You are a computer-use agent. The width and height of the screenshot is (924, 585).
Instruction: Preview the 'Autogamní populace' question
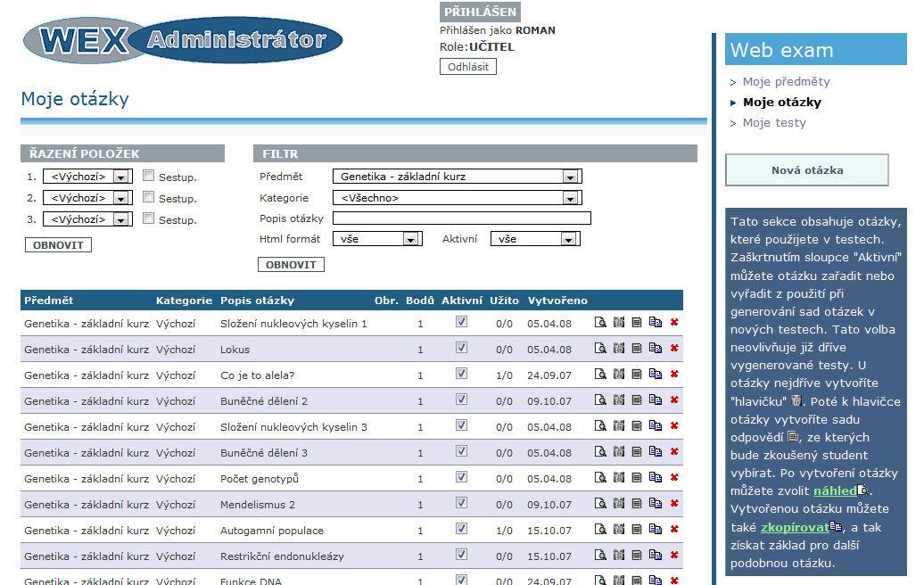600,530
